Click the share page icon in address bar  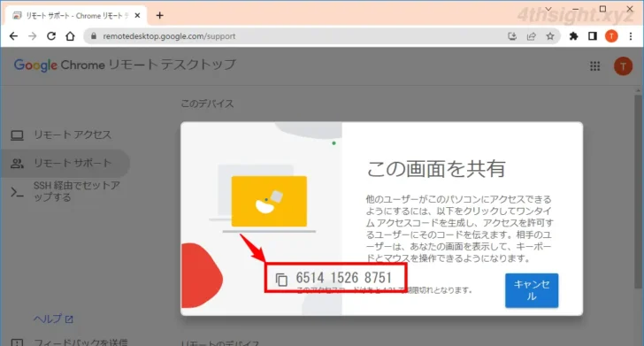tap(531, 36)
